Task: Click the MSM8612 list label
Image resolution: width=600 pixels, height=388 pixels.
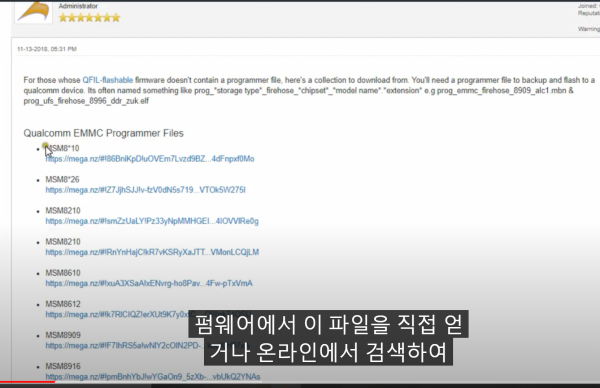Action: [x=63, y=304]
